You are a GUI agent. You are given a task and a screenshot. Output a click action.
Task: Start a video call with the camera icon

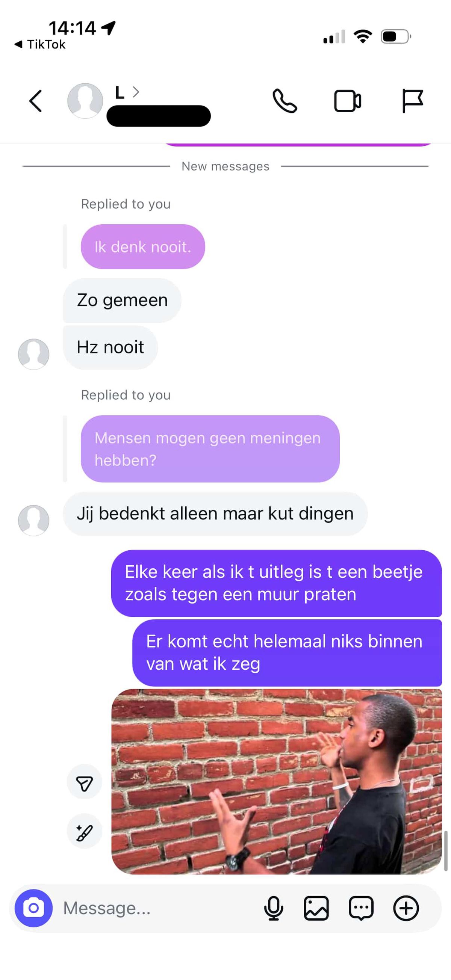click(348, 101)
